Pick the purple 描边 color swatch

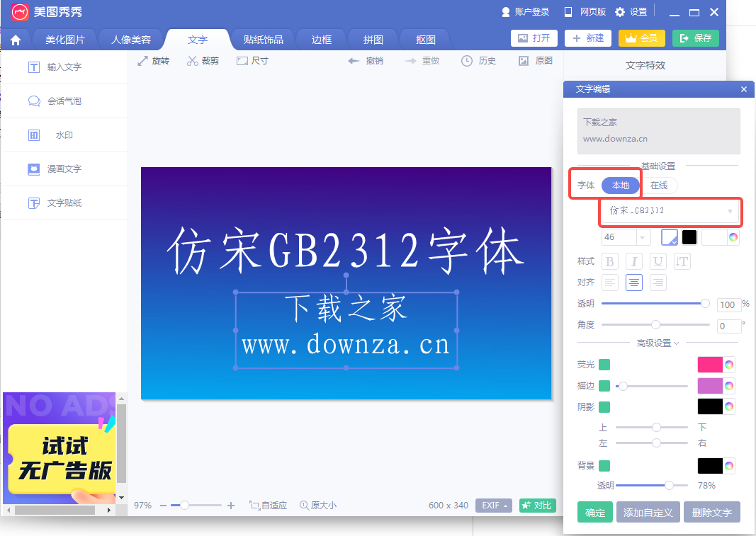[x=710, y=386]
